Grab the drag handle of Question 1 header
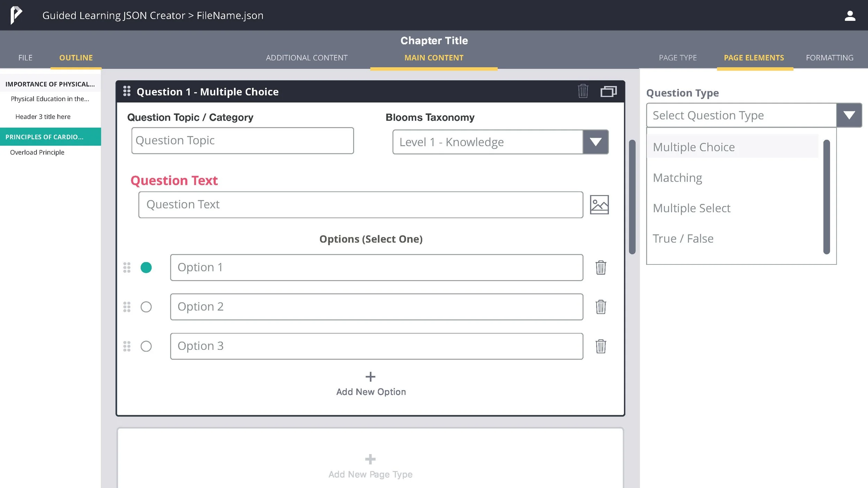 127,91
